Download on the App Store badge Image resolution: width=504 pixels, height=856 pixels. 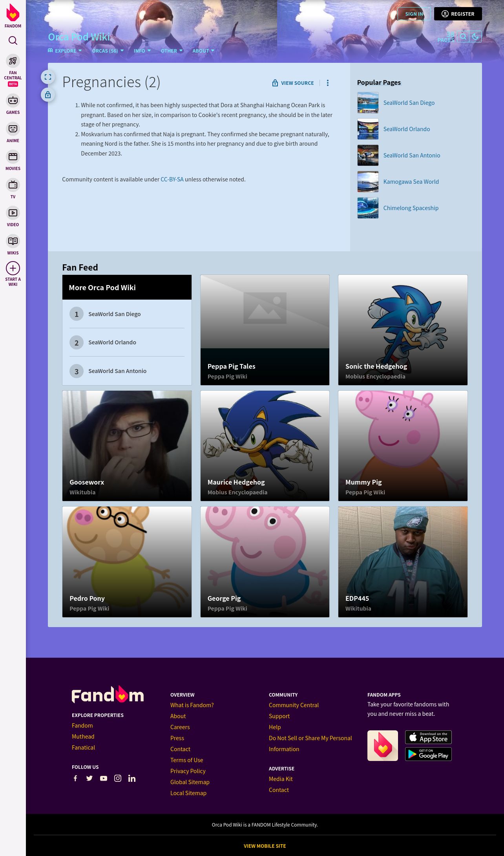tap(428, 737)
